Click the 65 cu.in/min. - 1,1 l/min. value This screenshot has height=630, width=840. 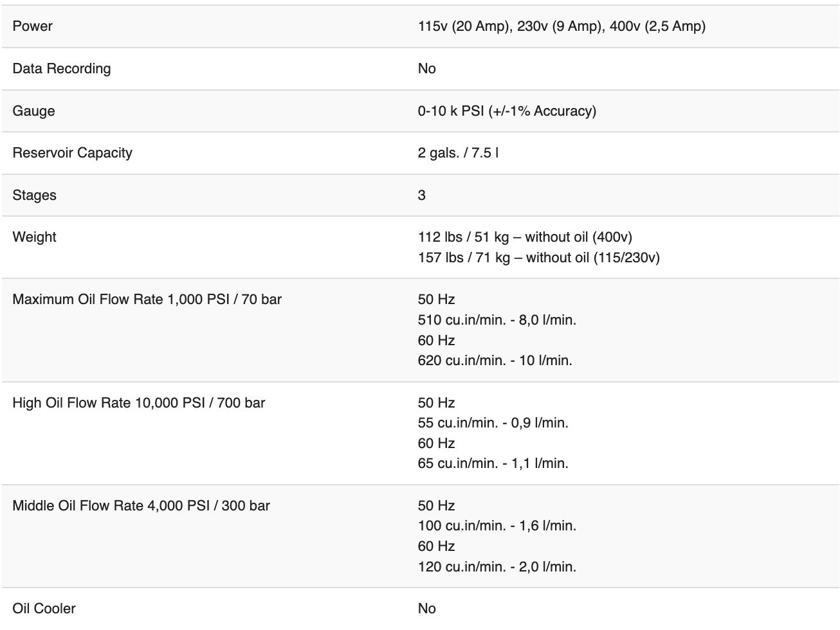click(493, 464)
